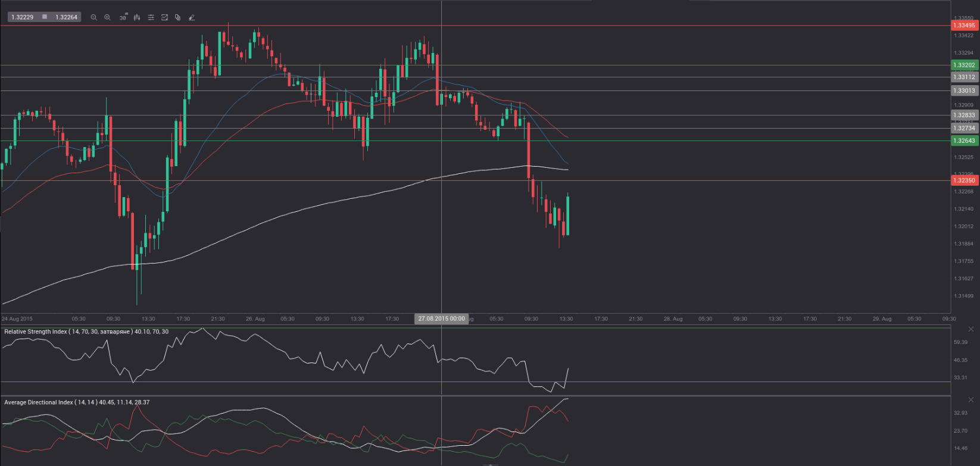The height and width of the screenshot is (466, 980).
Task: Close the Average Directional Index panel
Action: 971,400
